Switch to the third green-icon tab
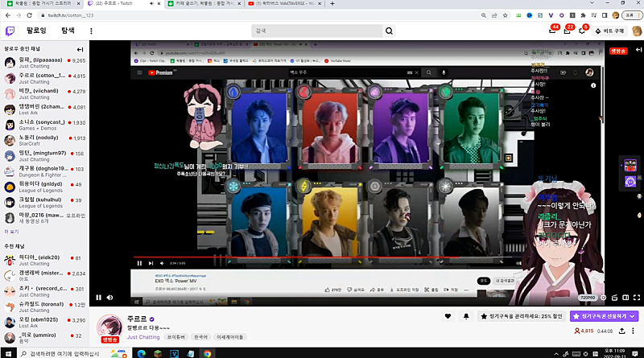 pyautogui.click(x=204, y=3)
